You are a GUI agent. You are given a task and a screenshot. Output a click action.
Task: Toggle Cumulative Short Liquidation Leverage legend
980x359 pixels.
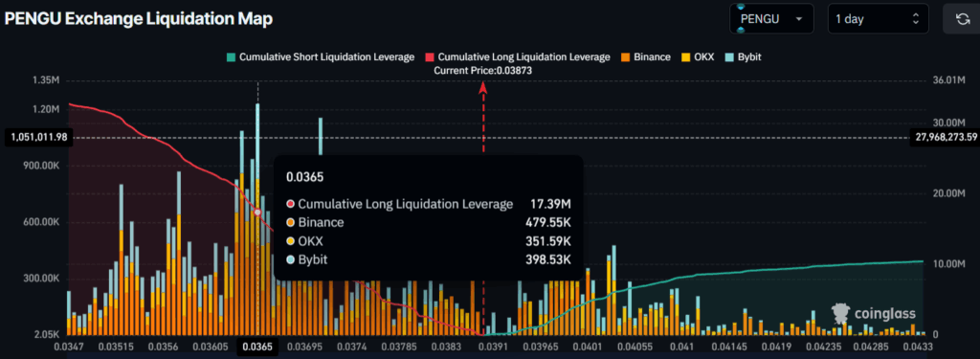321,56
